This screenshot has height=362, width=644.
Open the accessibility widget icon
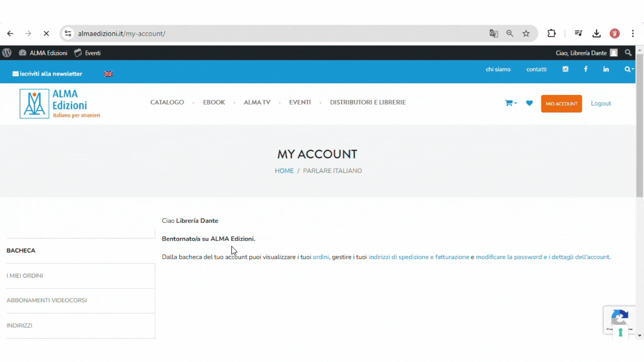pos(621,332)
